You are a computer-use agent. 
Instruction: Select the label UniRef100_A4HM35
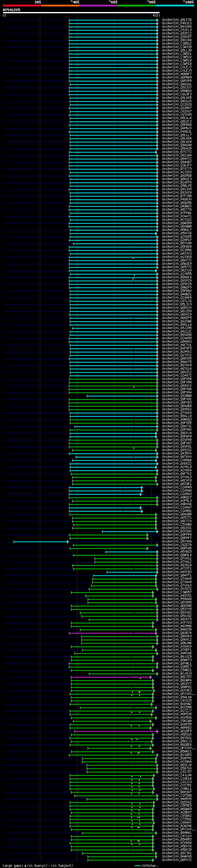(x=177, y=799)
